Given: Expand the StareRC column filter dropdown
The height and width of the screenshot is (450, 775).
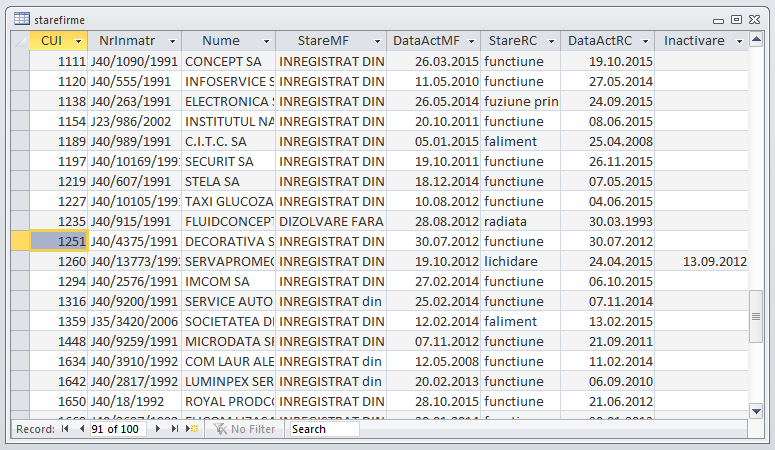Looking at the screenshot, I should (x=550, y=41).
